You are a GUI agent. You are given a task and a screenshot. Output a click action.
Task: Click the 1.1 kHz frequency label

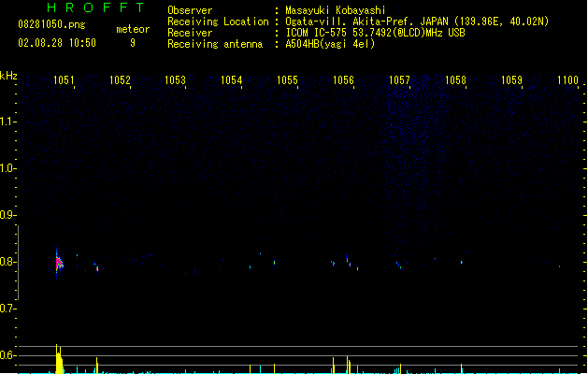(x=7, y=122)
